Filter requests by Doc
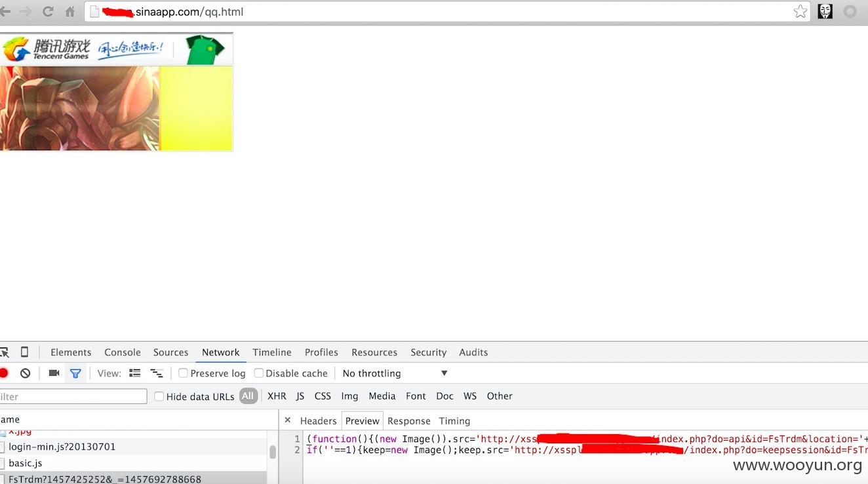This screenshot has height=484, width=868. 444,396
